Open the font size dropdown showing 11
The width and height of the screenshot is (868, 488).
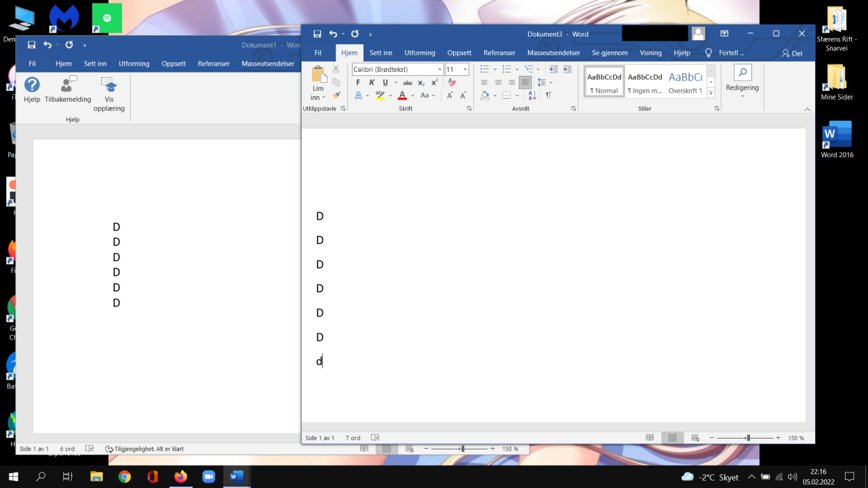(x=466, y=69)
